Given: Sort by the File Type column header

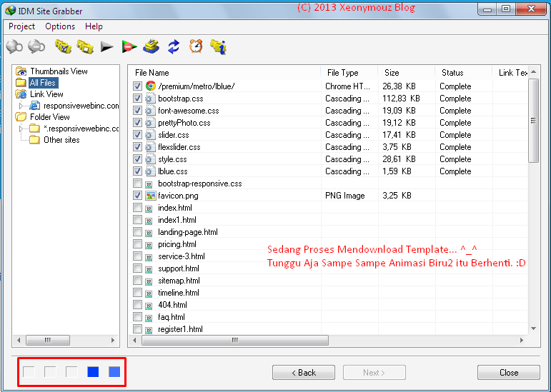Looking at the screenshot, I should [x=349, y=73].
